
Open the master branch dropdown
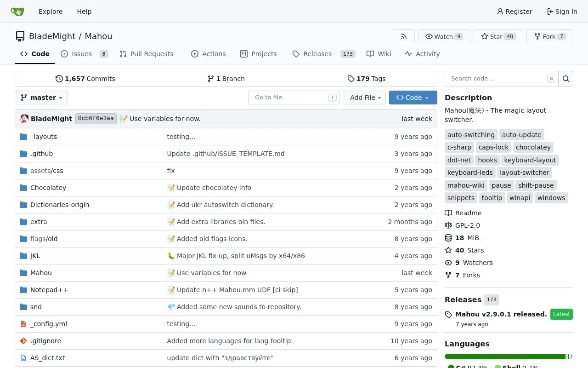pos(41,98)
